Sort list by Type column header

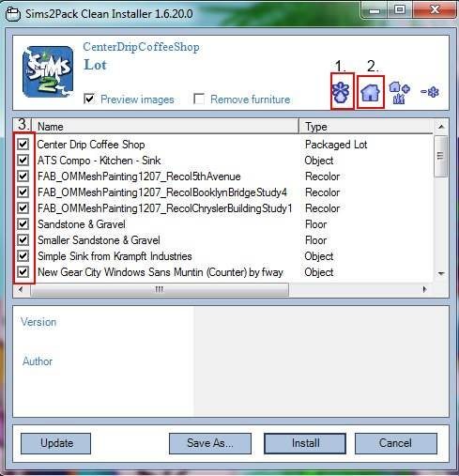(366, 127)
